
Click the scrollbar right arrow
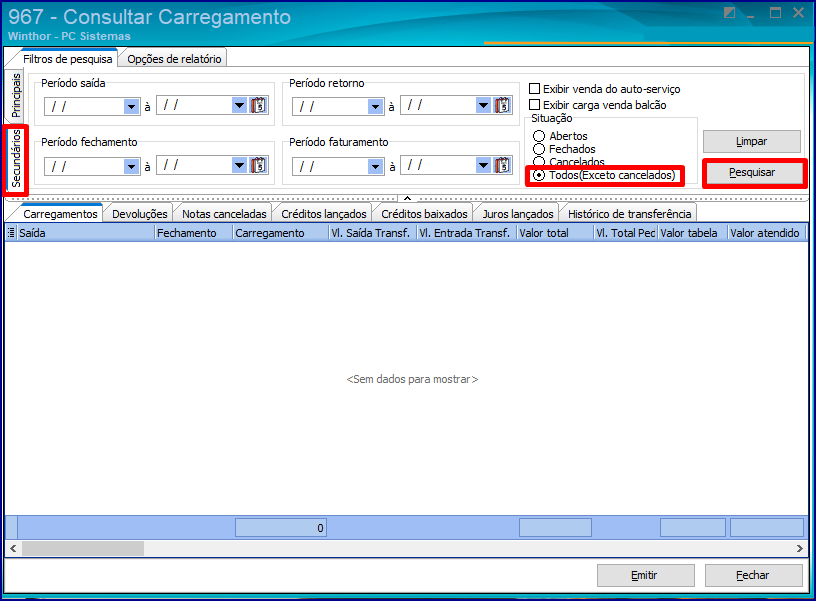pyautogui.click(x=800, y=548)
